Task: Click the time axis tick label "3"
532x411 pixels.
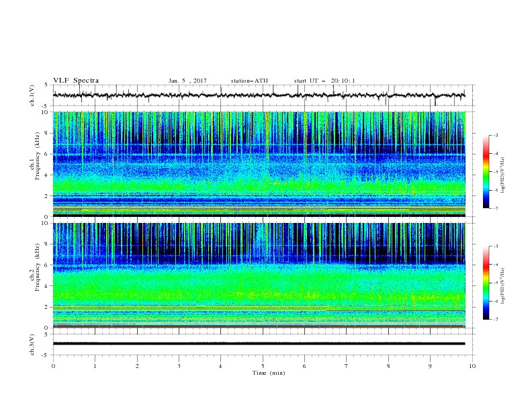Action: click(179, 366)
